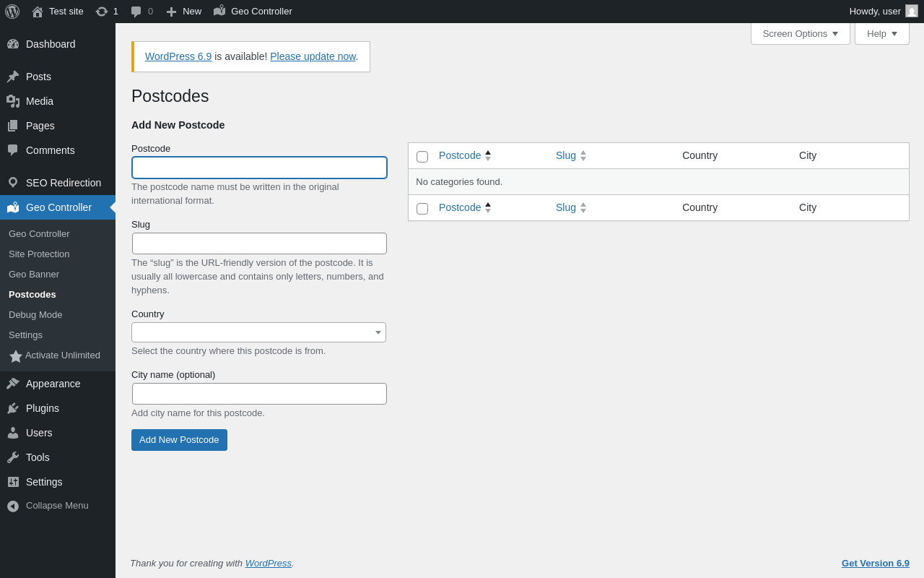Open Dashboard from the sidebar
This screenshot has height=578, width=924.
[51, 44]
